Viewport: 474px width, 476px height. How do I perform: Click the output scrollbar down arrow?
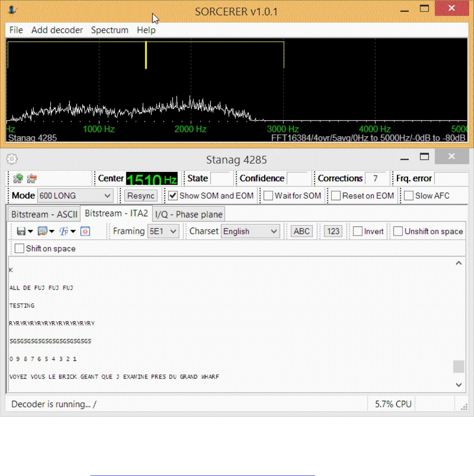point(458,385)
